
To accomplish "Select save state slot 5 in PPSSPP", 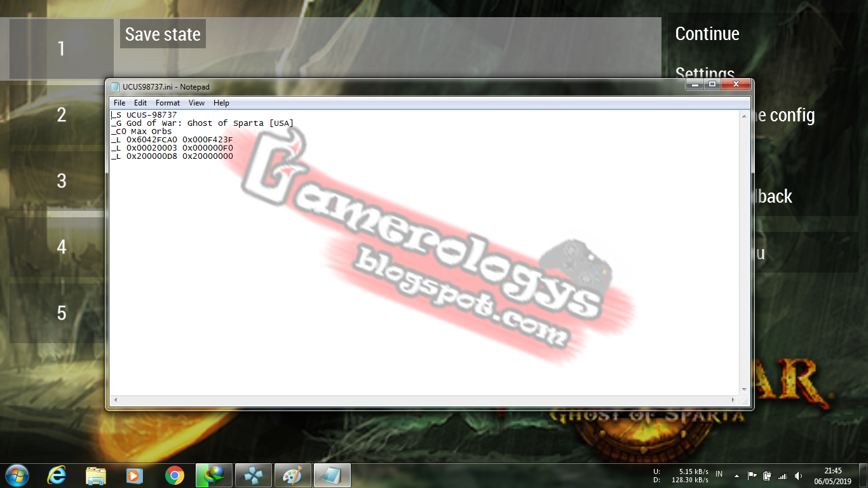I will [x=62, y=313].
